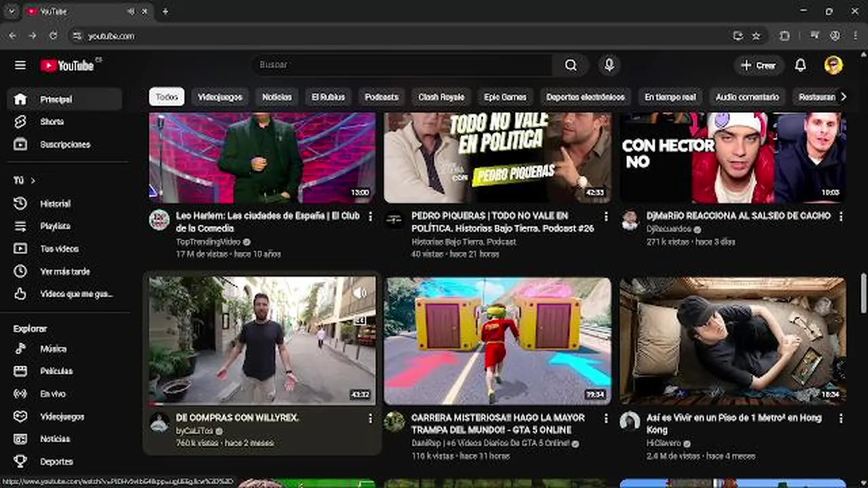Screen dimensions: 868x488
Task: Open Hong Kong piso video thumbnail
Action: (733, 341)
